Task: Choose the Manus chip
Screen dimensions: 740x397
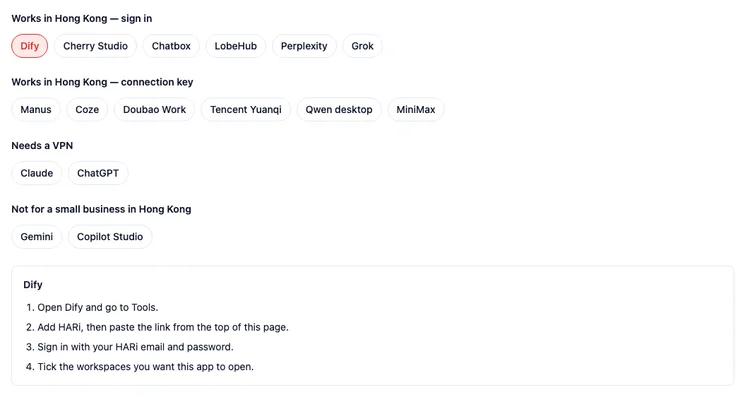Action: (x=36, y=110)
